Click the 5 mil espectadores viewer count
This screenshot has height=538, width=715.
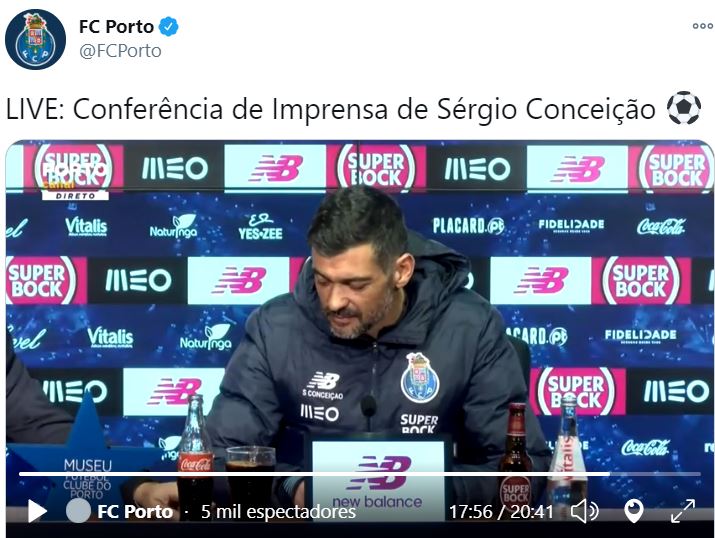click(x=278, y=512)
